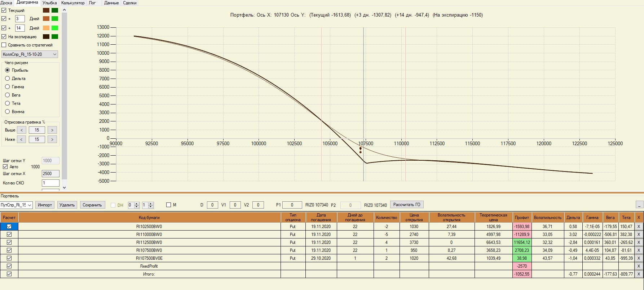Select the Прибыль radio button
This screenshot has height=290, width=644.
click(7, 70)
